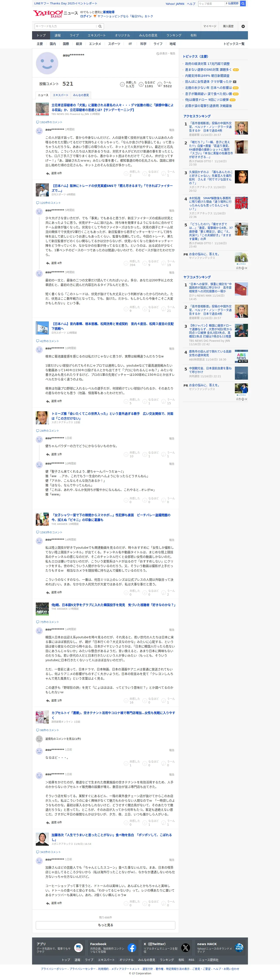
Task: Click the ログイン link
Action: 86,16
